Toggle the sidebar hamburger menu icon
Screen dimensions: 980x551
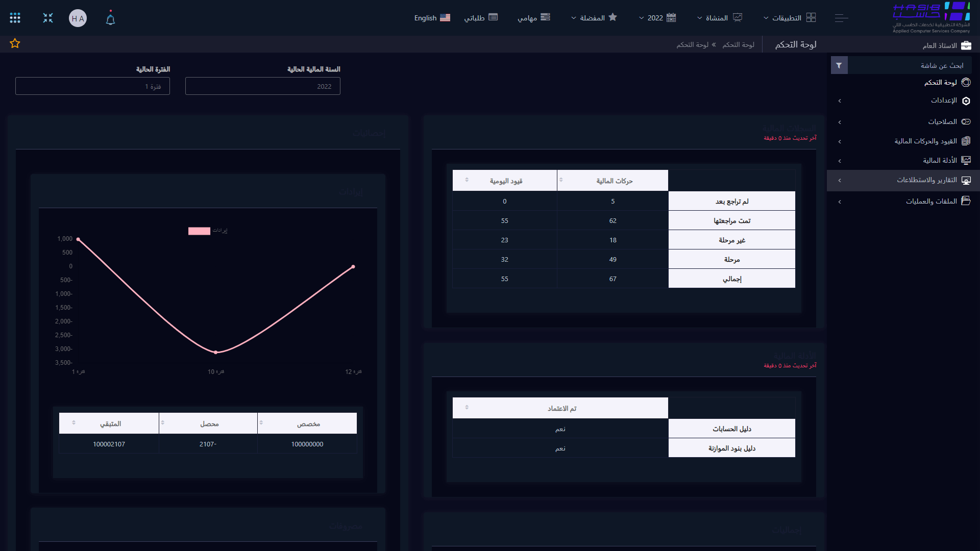pyautogui.click(x=841, y=18)
